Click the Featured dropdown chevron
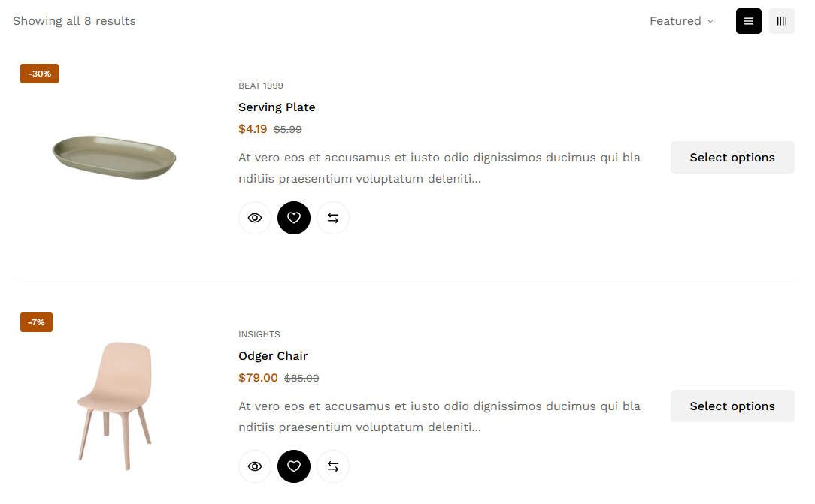 (710, 21)
